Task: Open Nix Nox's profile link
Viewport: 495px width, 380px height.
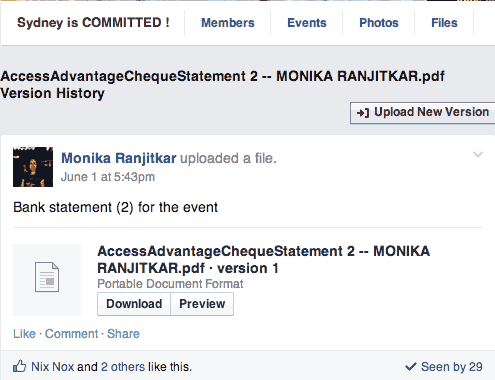Action: pyautogui.click(x=52, y=367)
